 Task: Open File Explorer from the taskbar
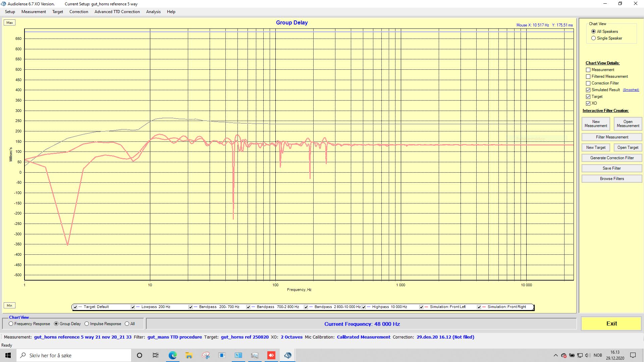coord(189,355)
